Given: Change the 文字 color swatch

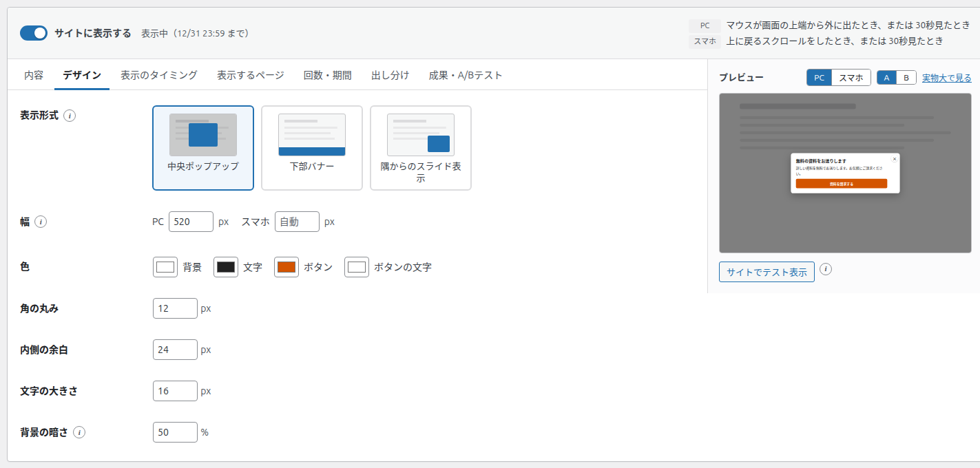Looking at the screenshot, I should (226, 267).
